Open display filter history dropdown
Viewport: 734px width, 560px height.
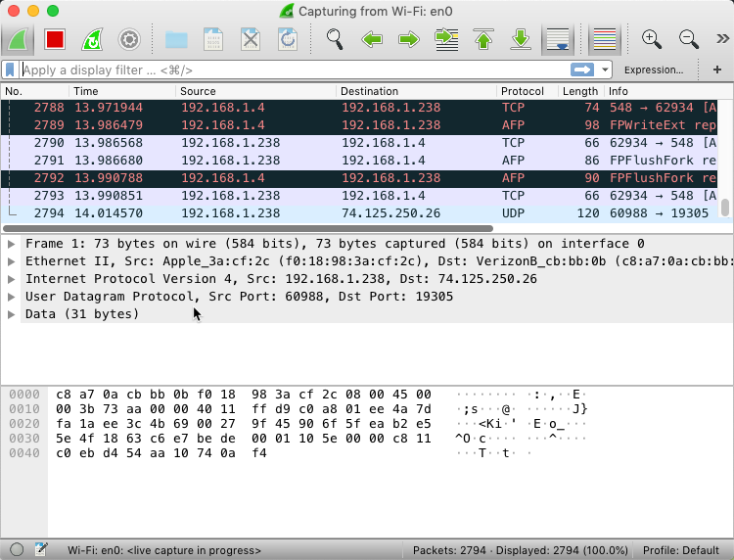(605, 70)
